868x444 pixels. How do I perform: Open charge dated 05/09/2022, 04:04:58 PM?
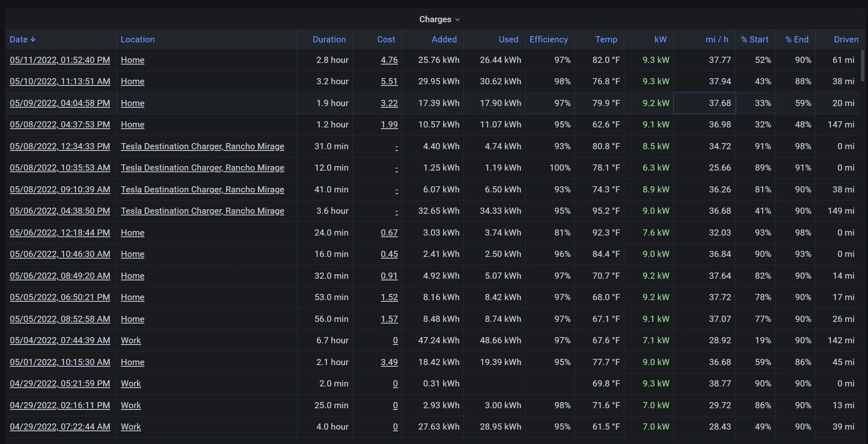60,103
